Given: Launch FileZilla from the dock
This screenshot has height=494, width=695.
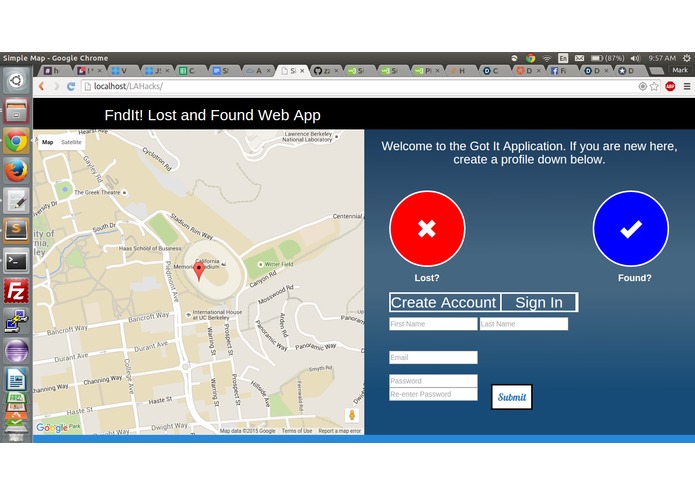Looking at the screenshot, I should point(16,291).
